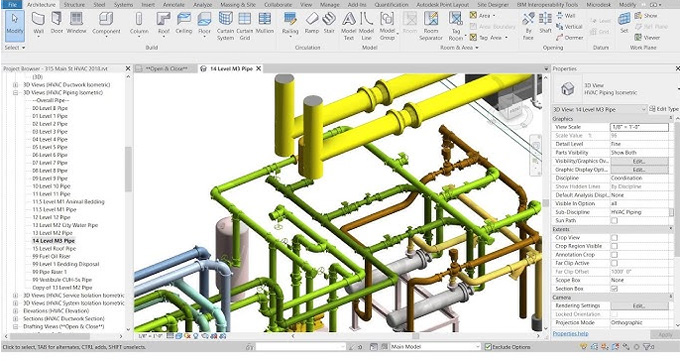Open the work plane Viewer
The image size is (680, 361).
(647, 38)
